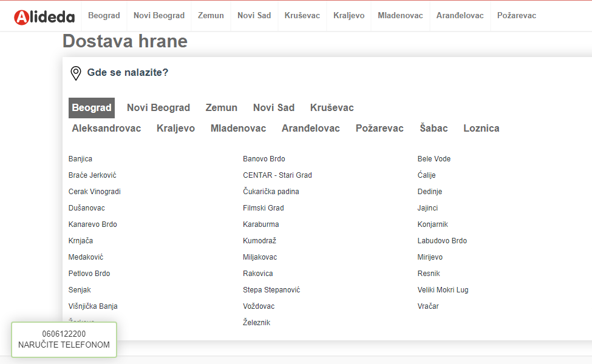592x364 pixels.
Task: Choose the Dedinje delivery area
Action: [429, 192]
